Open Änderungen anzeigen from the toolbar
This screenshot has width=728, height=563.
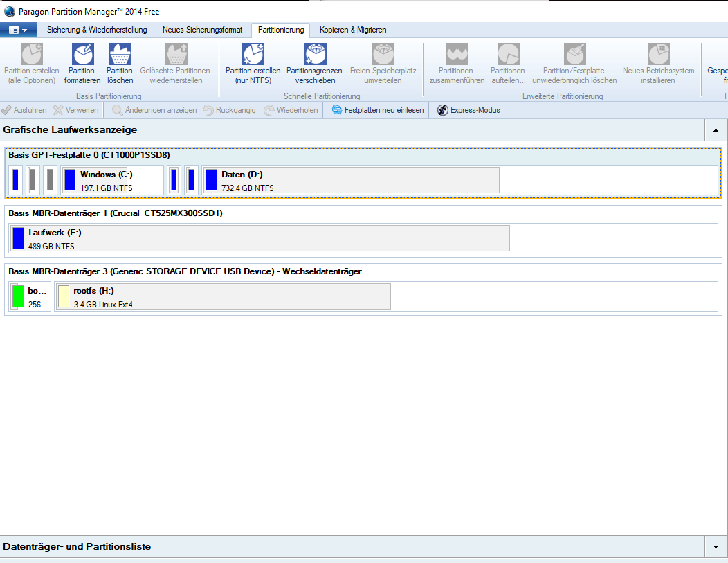click(154, 110)
